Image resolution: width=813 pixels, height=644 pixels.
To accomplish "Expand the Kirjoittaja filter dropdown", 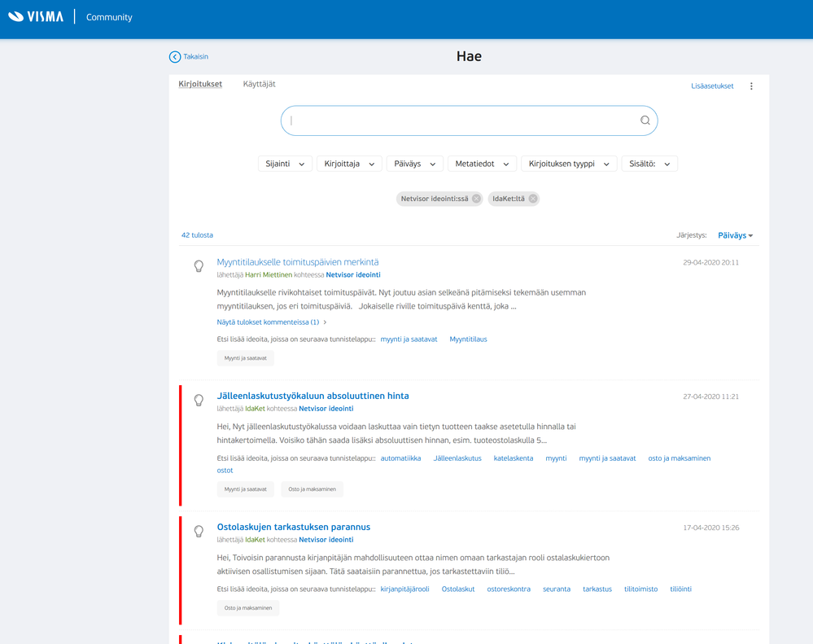I will (x=349, y=164).
